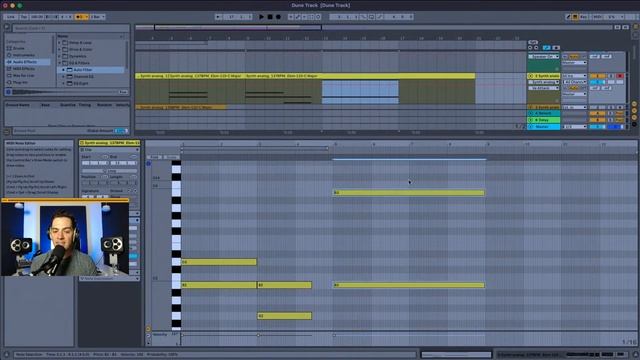Click the MIDI map mode button
This screenshot has height=360, width=640.
coord(598,17)
